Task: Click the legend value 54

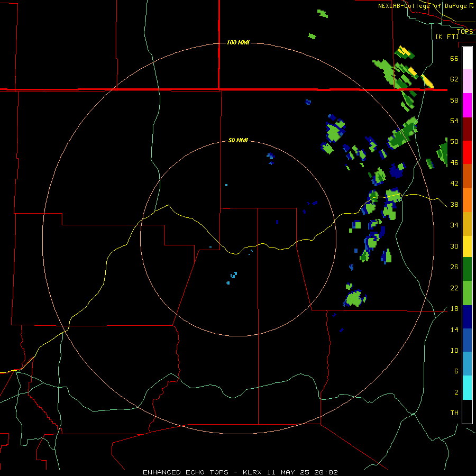Action: (454, 121)
